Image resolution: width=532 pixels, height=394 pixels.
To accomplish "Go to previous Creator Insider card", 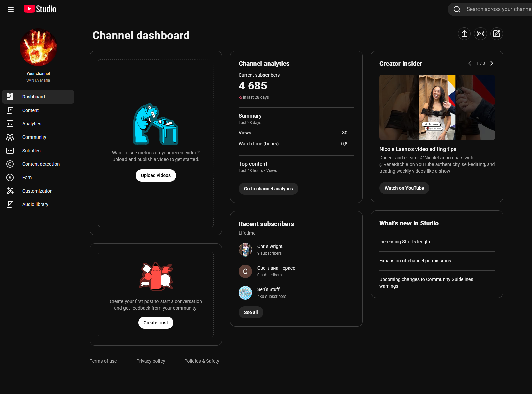I will click(470, 63).
